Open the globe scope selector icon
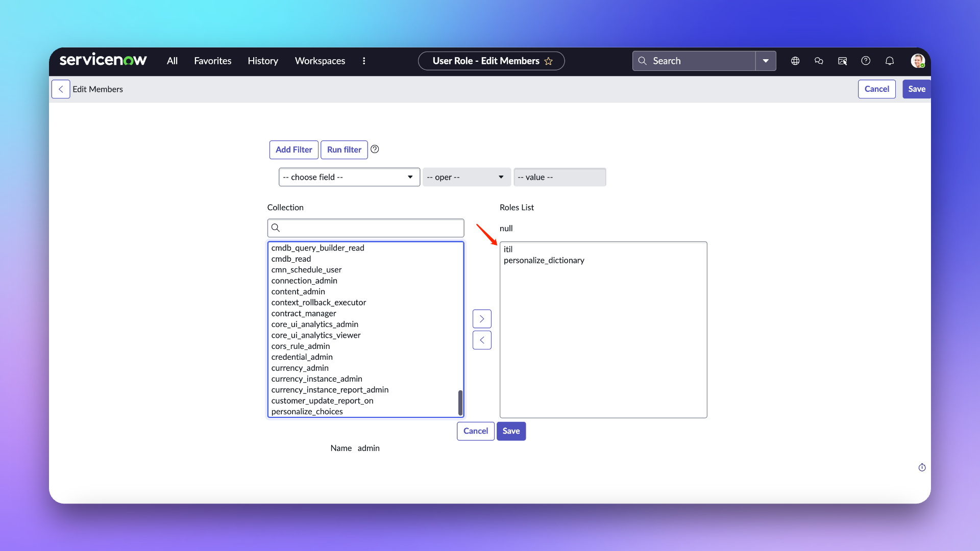The width and height of the screenshot is (980, 551). pos(795,61)
